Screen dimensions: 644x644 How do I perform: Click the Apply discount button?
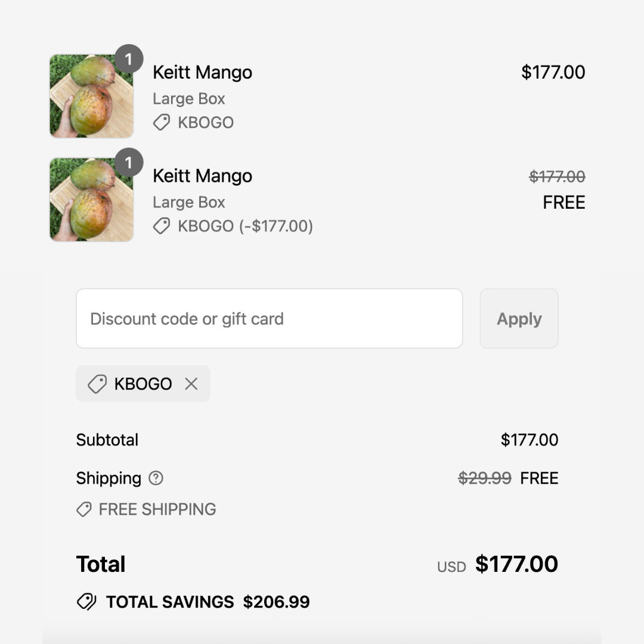click(519, 318)
